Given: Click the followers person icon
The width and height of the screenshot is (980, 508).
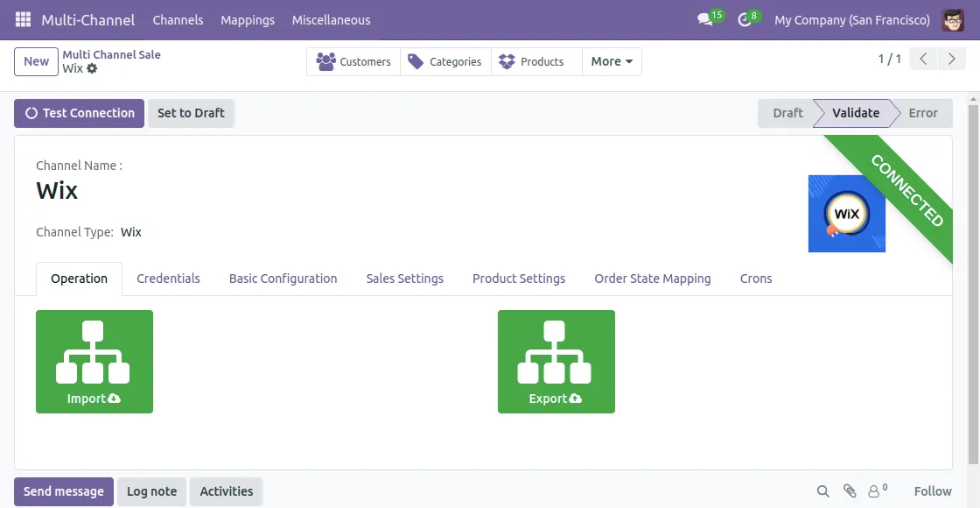Looking at the screenshot, I should (x=875, y=491).
